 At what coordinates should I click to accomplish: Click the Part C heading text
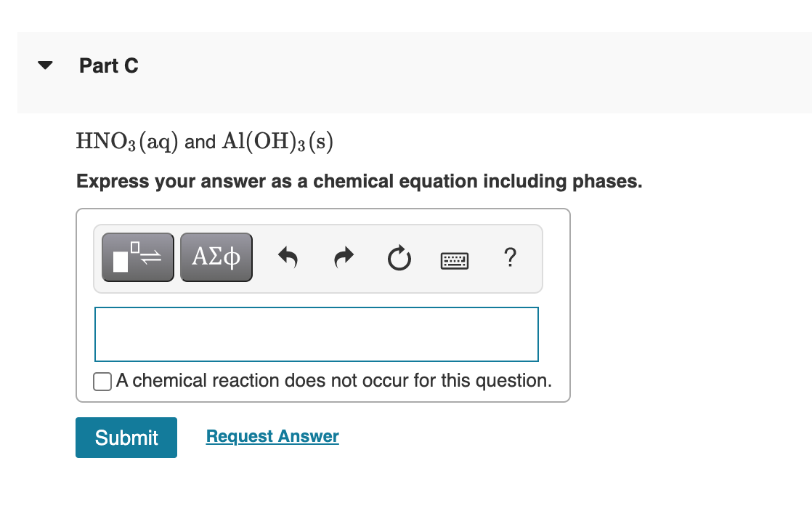coord(109,66)
